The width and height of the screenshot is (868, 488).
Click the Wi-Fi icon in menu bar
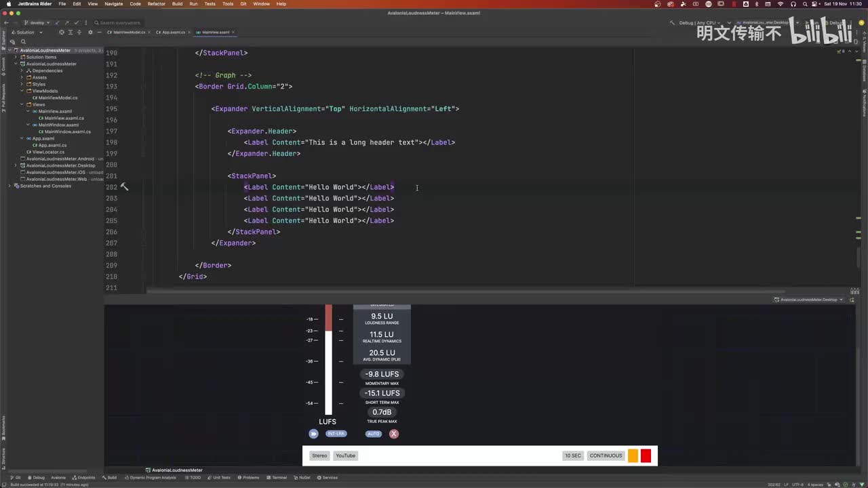point(780,3)
